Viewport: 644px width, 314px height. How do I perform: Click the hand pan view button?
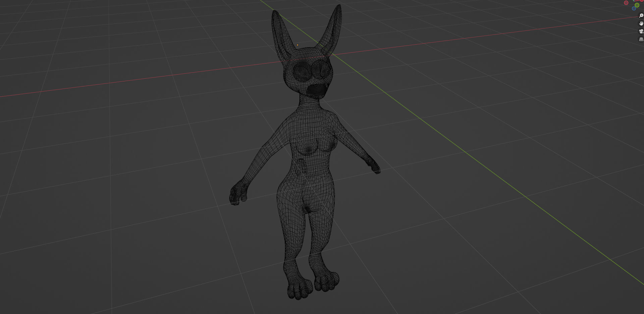tap(641, 23)
